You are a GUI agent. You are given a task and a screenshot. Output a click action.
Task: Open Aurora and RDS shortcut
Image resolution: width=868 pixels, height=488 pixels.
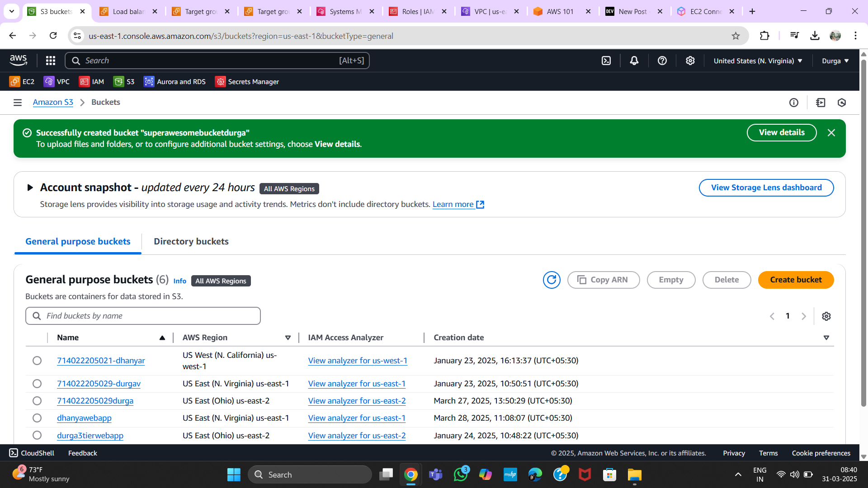point(175,82)
